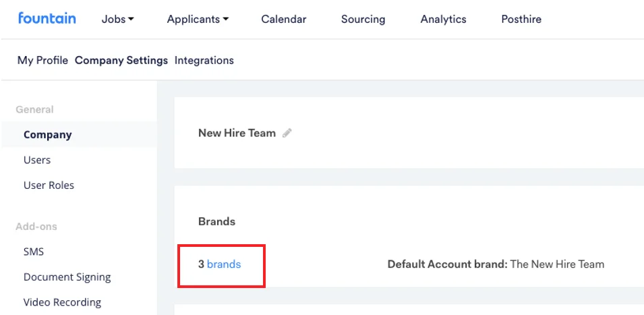The image size is (644, 315).
Task: Open the SMS add-on settings
Action: 34,252
